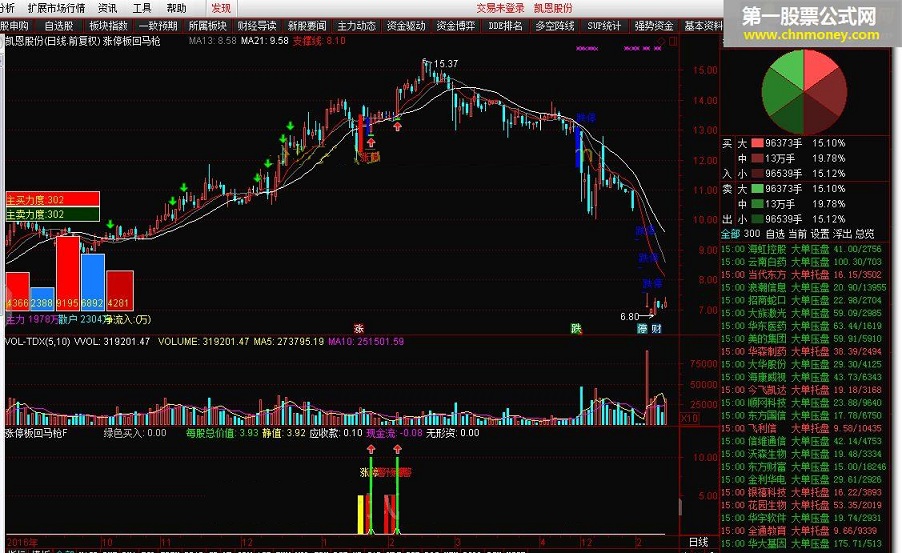Viewport: 902px width, 553px height.
Task: Click the 主买力度:302 red label
Action: (x=52, y=200)
